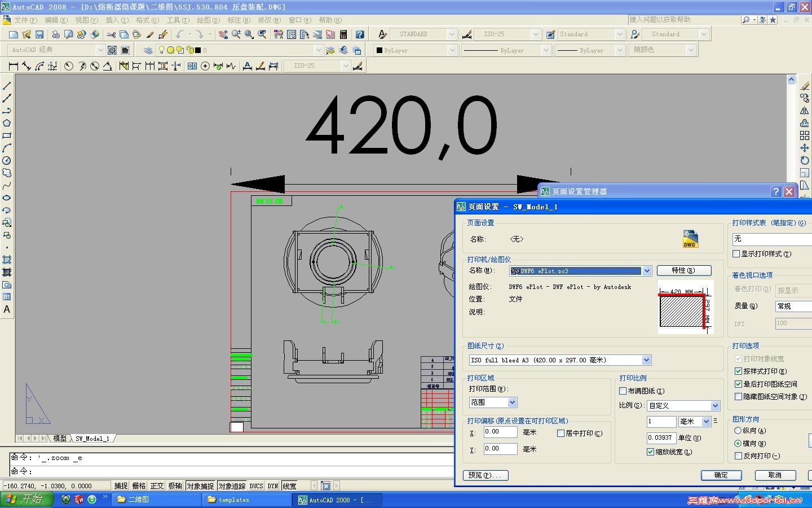
Task: Click the help search box in menu bar
Action: 684,20
